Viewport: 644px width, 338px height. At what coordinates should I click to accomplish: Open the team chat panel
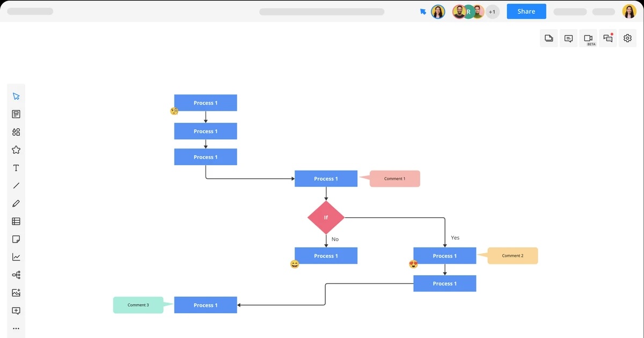point(608,38)
